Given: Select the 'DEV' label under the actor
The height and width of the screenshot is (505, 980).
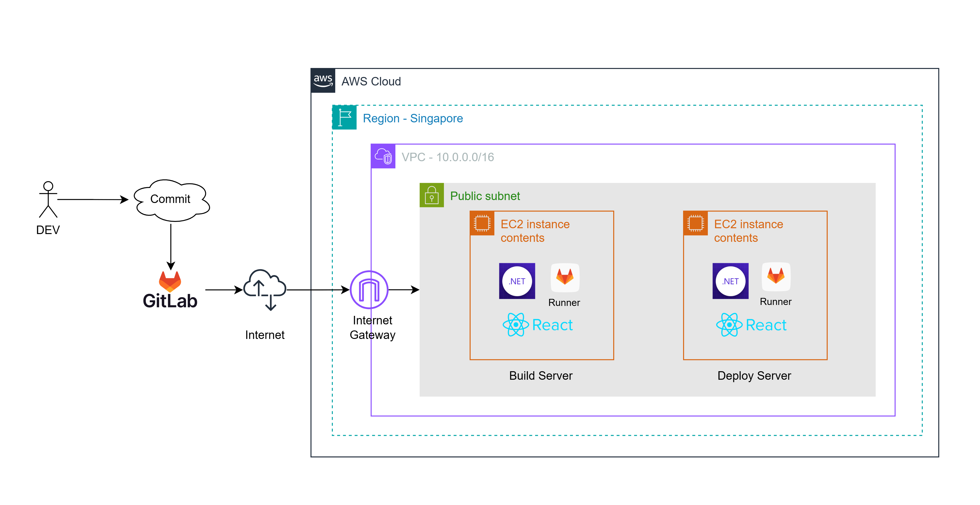Looking at the screenshot, I should click(48, 230).
